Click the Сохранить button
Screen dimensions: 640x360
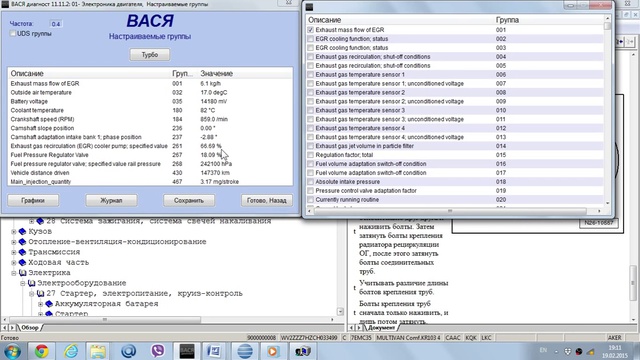pos(189,200)
